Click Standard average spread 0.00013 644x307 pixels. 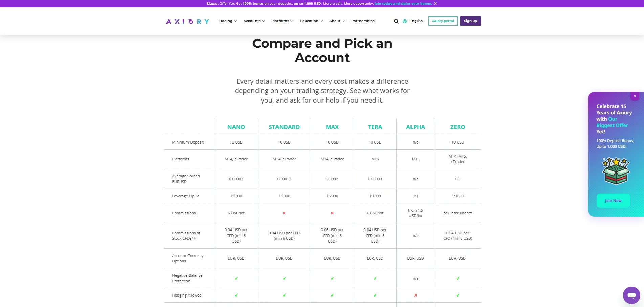point(284,179)
